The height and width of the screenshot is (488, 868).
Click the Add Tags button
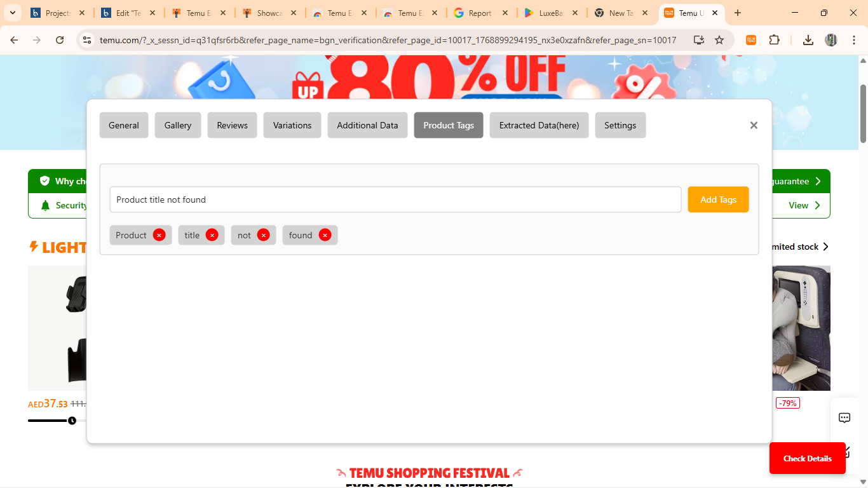pyautogui.click(x=718, y=199)
